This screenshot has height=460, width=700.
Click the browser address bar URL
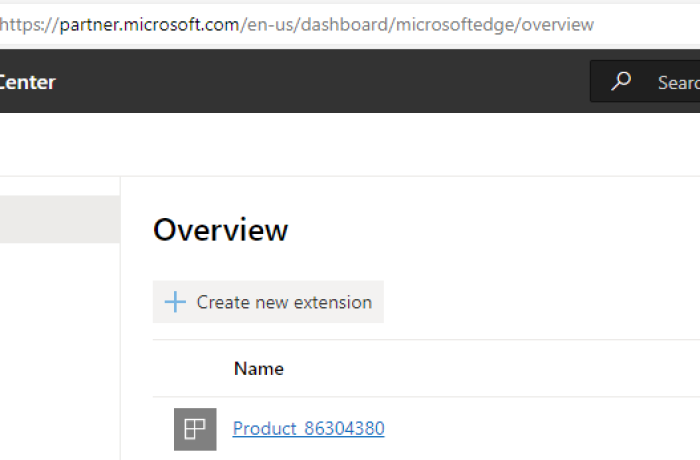[297, 25]
